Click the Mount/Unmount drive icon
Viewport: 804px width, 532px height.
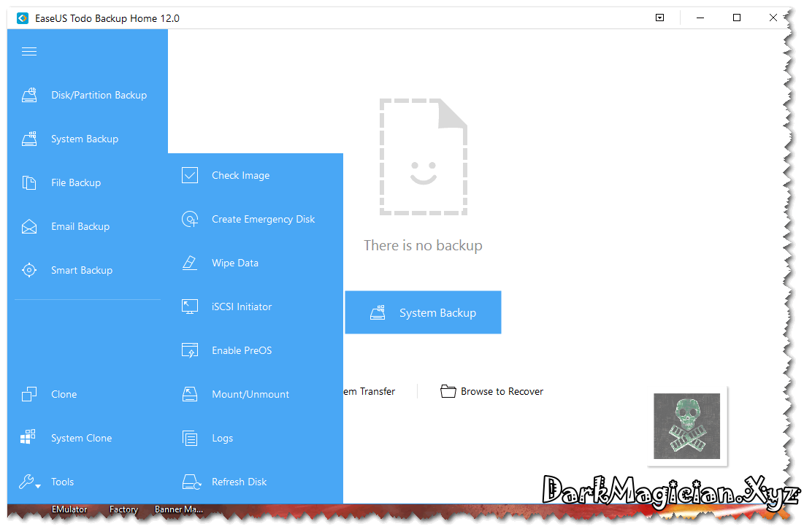click(x=190, y=394)
